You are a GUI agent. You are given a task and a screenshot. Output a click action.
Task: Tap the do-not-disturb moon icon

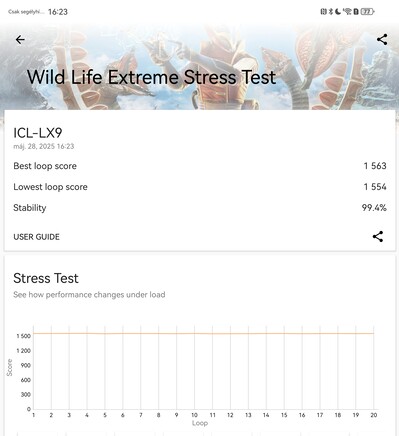pyautogui.click(x=338, y=12)
